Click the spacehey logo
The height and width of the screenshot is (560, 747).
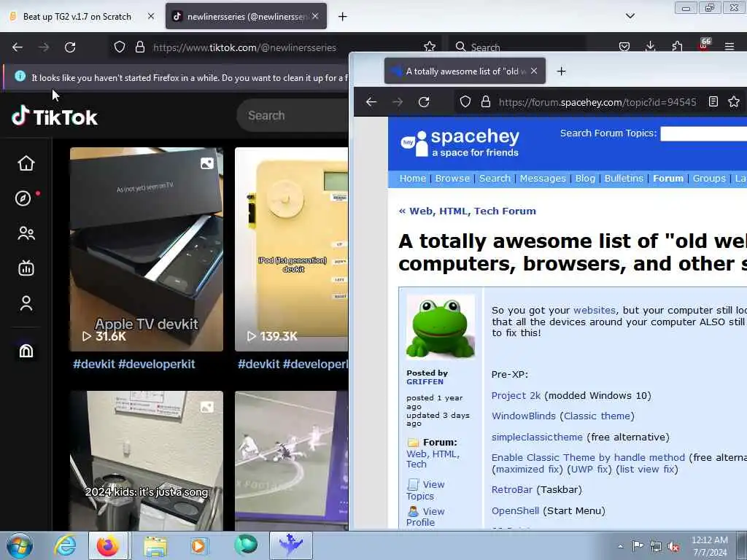460,142
